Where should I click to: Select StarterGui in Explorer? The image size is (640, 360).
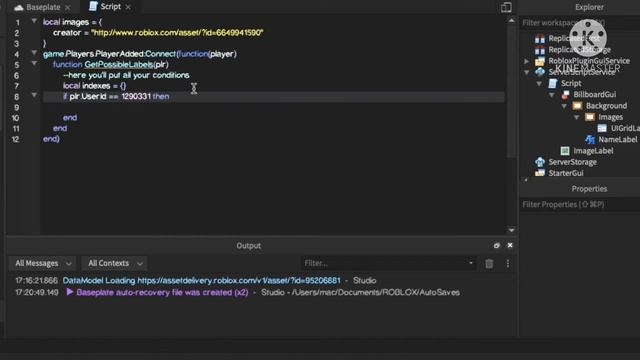566,173
